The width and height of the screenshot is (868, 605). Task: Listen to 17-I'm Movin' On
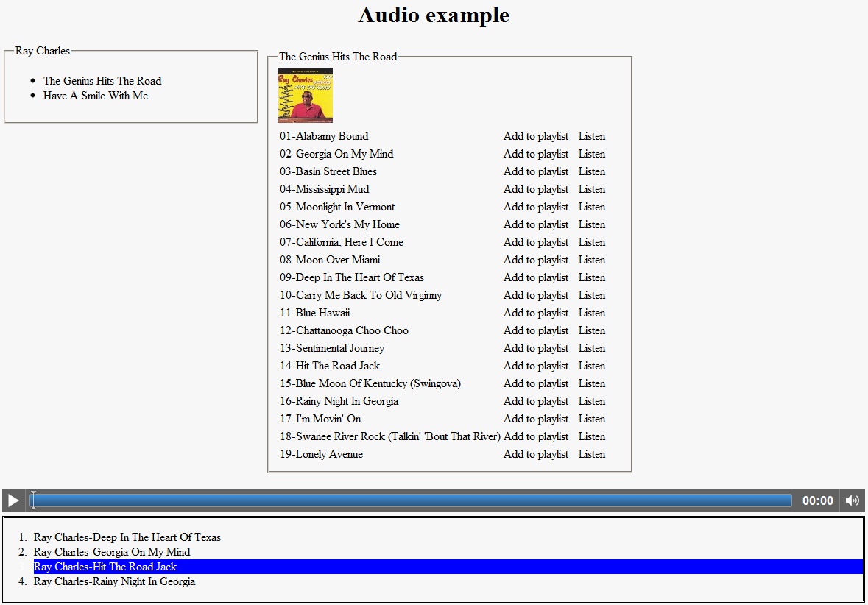[592, 420]
